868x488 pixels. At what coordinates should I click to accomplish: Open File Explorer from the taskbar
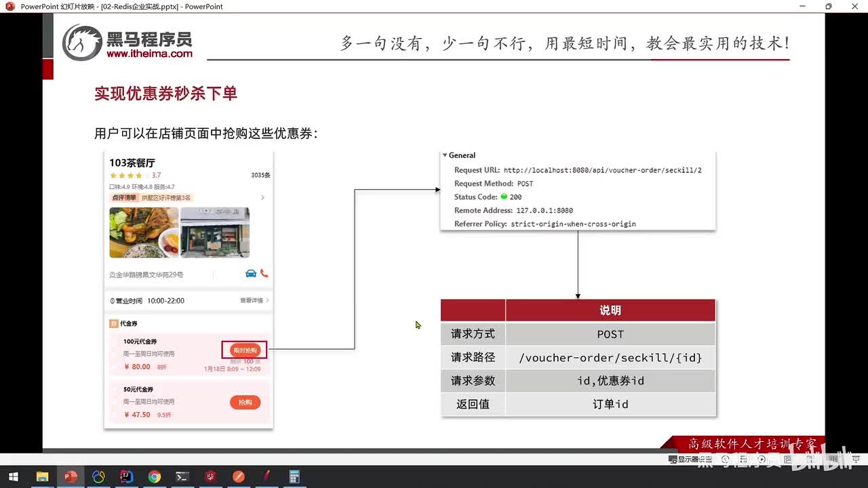(42, 477)
